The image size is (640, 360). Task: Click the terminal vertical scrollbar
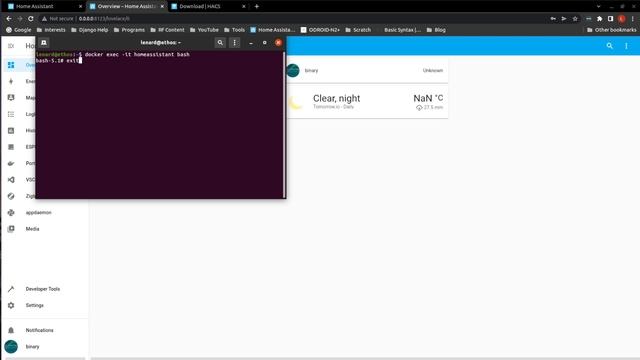(284, 124)
